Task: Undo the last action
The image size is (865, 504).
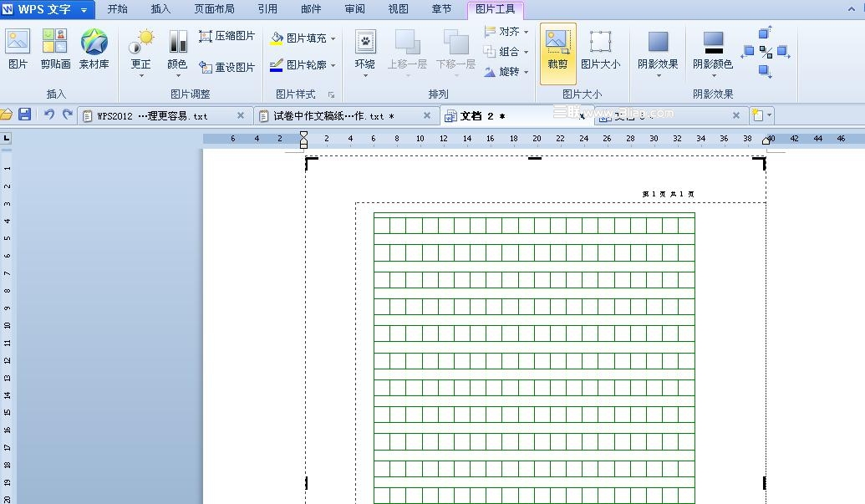Action: pyautogui.click(x=49, y=115)
